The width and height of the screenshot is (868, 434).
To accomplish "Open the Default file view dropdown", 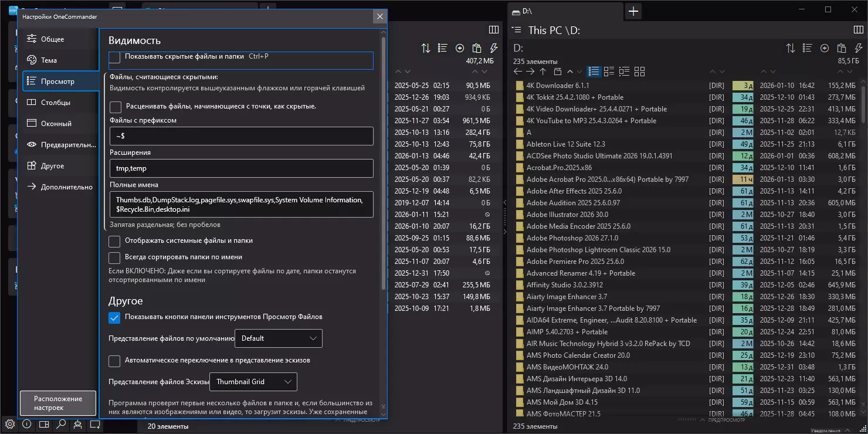I will point(278,338).
